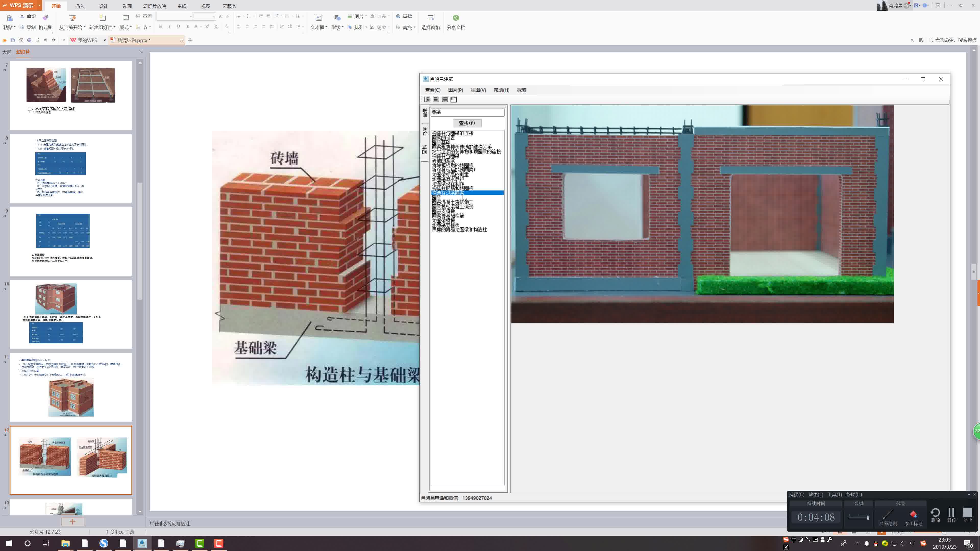Select slide 10 thumbnail in panel
Viewport: 980px width, 551px height.
71,314
